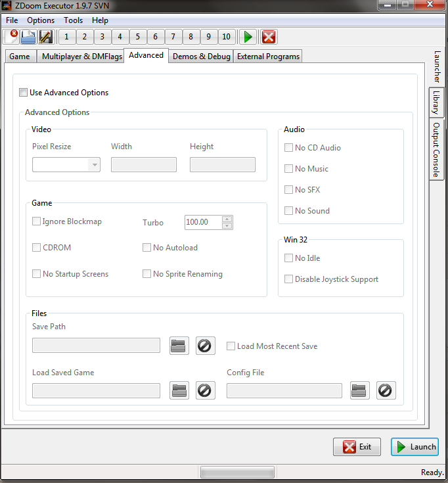Toggle No SFX checkbox

(x=288, y=189)
